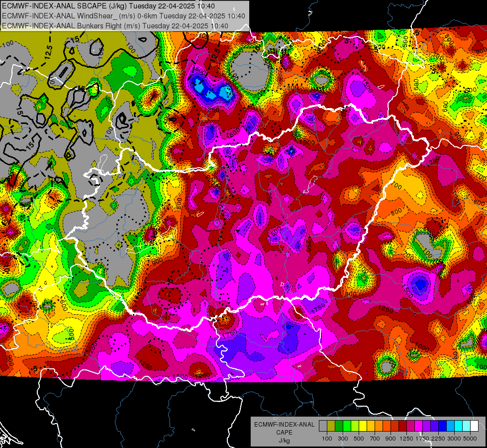Pick the sky-blue swatch left of the 3000 tick

point(450,426)
